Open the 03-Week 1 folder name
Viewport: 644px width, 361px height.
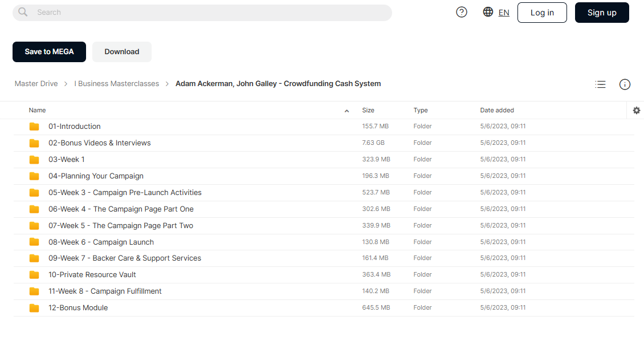pyautogui.click(x=67, y=159)
